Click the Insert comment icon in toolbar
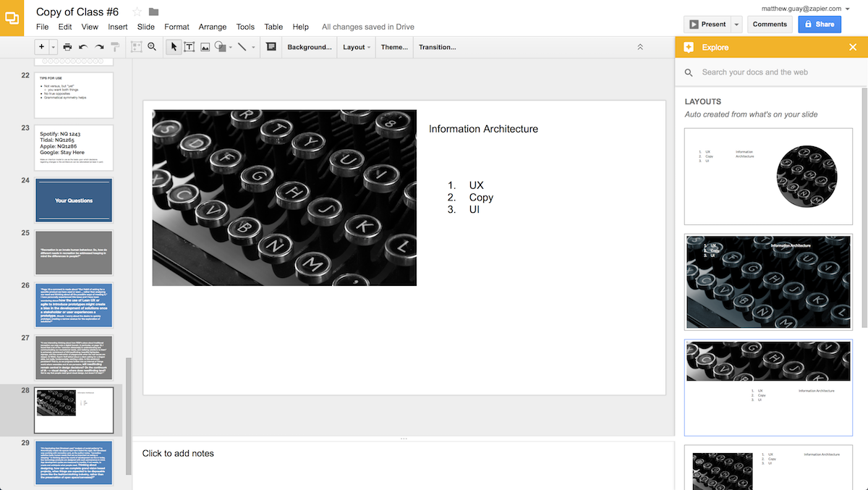Image resolution: width=868 pixels, height=490 pixels. [271, 46]
